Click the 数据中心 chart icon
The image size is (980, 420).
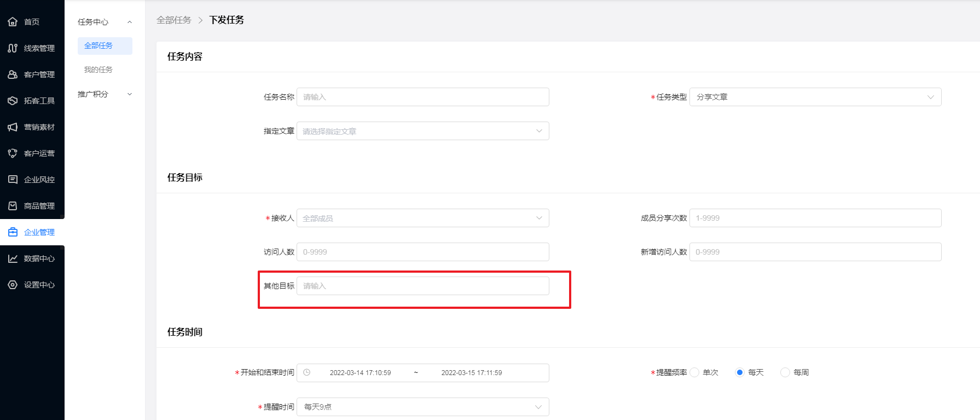(13, 258)
